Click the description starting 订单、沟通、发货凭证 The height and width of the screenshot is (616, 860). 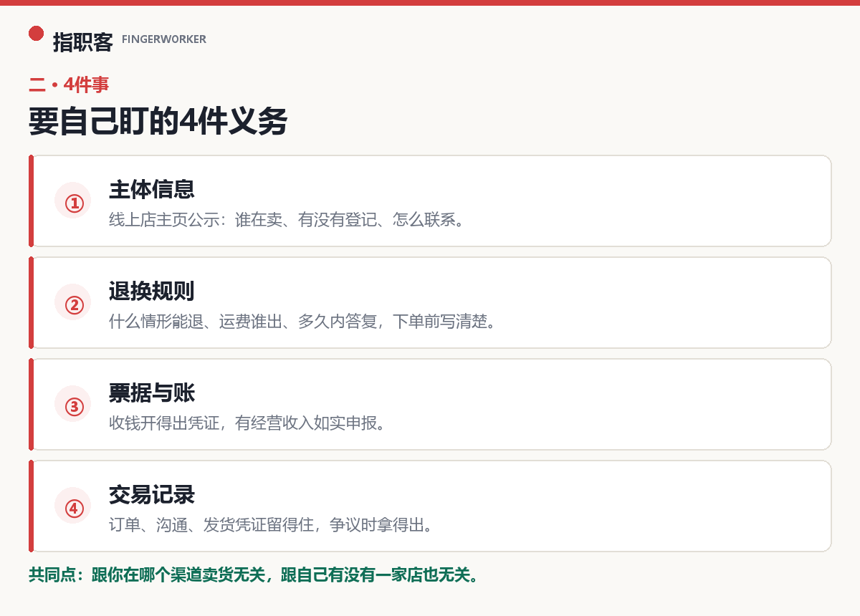(272, 525)
